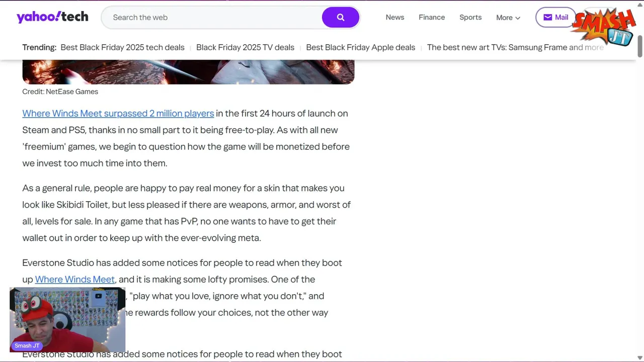This screenshot has height=362, width=644.
Task: Click the purple search magnifier button
Action: point(341,17)
